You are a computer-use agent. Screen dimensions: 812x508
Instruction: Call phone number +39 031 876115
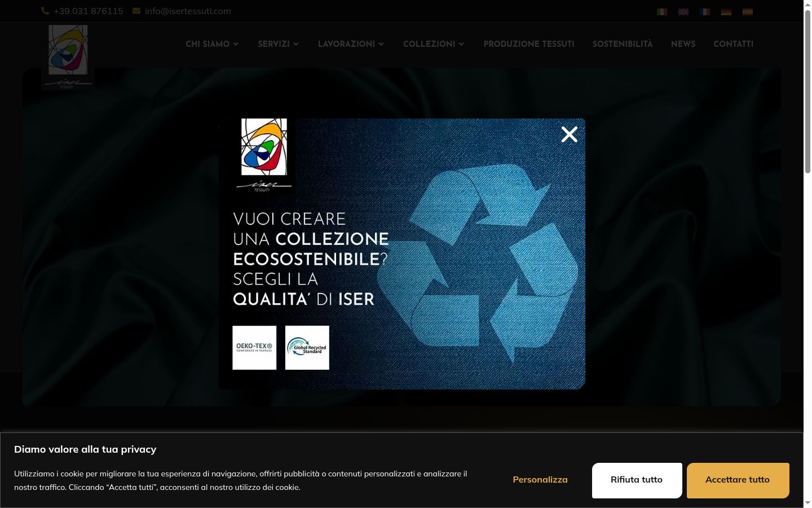(89, 11)
